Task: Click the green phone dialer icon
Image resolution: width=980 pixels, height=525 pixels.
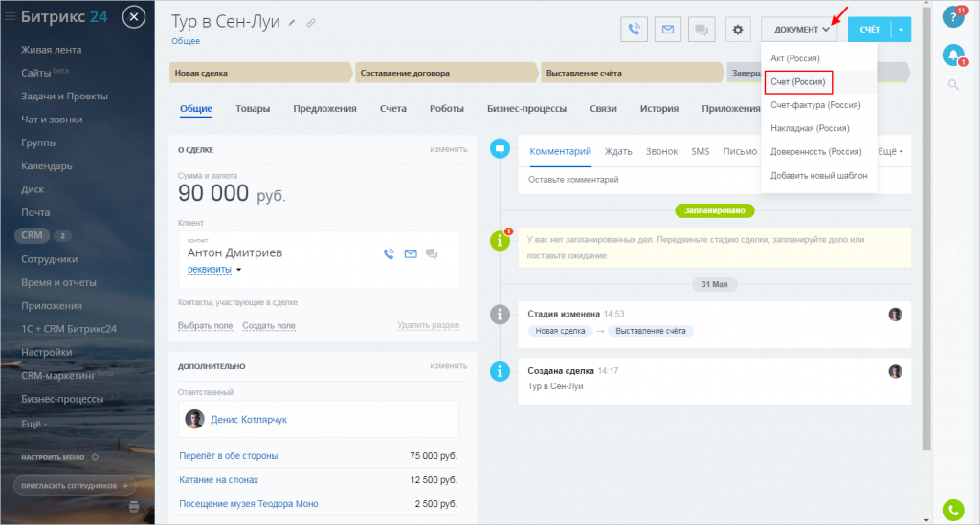Action: pos(953,510)
